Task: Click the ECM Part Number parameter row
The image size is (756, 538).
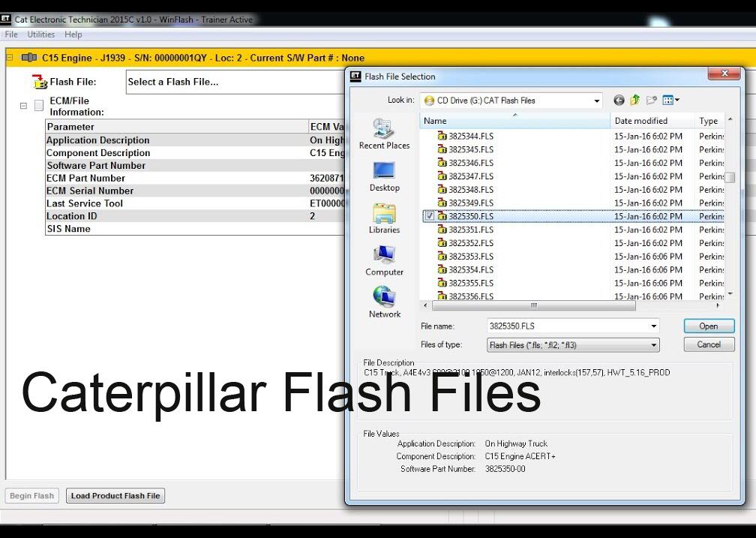Action: click(195, 178)
